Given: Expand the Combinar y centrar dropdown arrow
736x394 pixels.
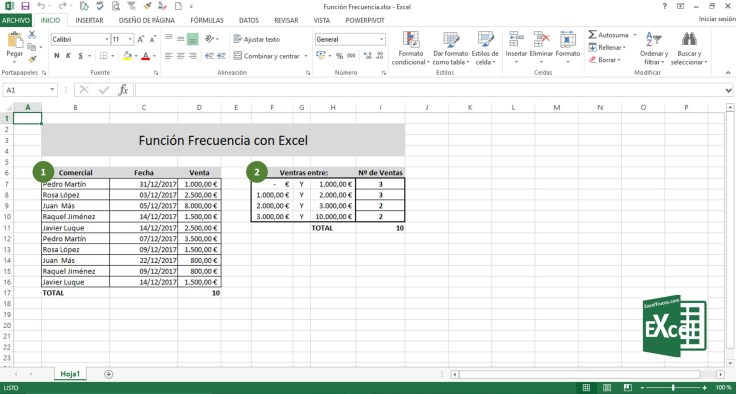Looking at the screenshot, I should pyautogui.click(x=306, y=56).
